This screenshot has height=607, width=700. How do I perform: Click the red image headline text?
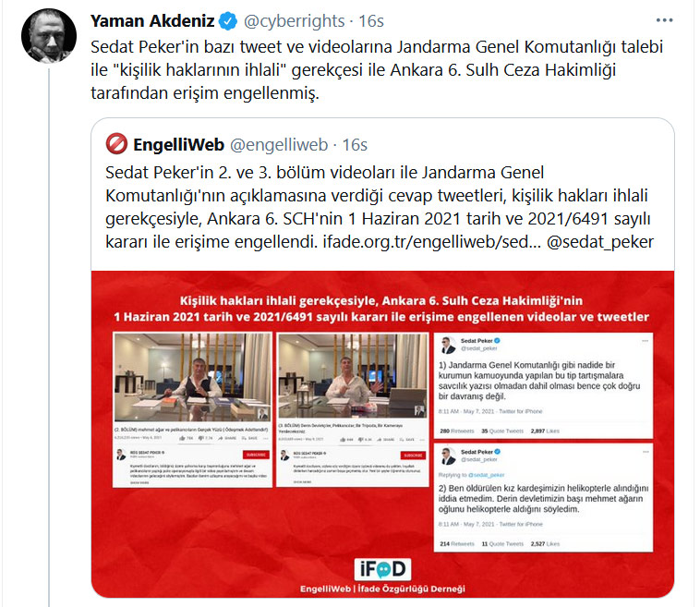point(381,309)
